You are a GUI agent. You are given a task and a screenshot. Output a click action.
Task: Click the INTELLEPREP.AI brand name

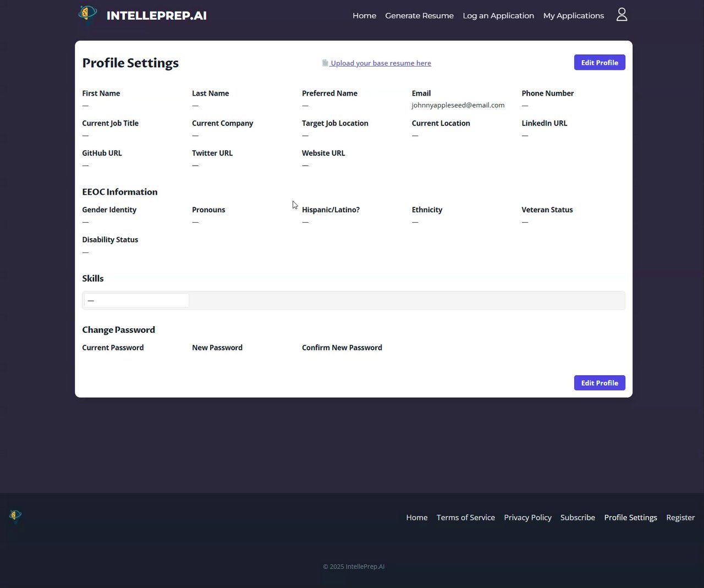coord(157,15)
